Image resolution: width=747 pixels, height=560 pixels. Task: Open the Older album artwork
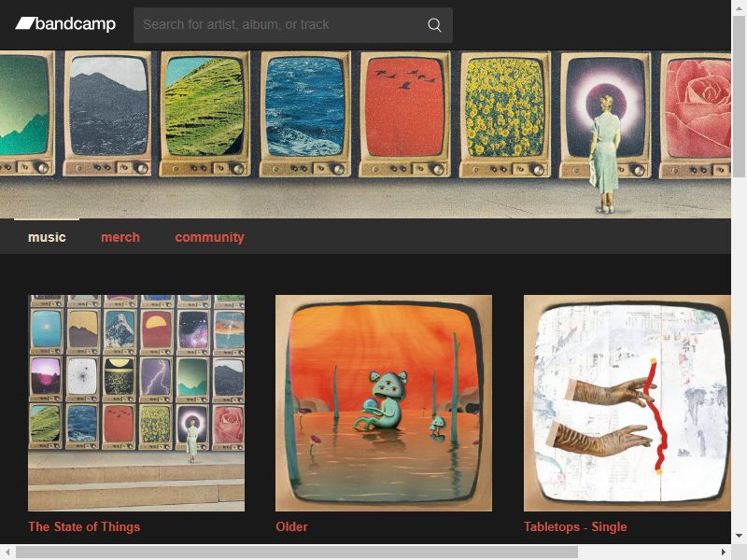tap(384, 403)
